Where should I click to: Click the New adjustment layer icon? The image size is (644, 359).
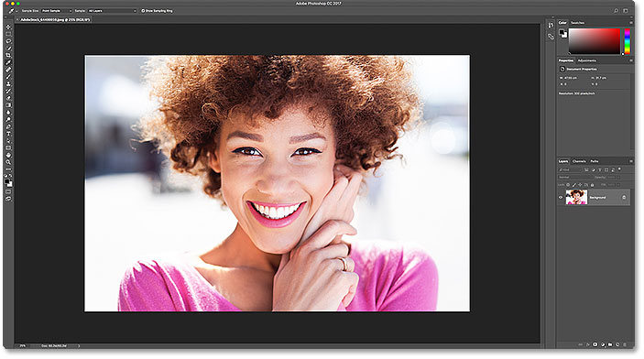pyautogui.click(x=603, y=344)
